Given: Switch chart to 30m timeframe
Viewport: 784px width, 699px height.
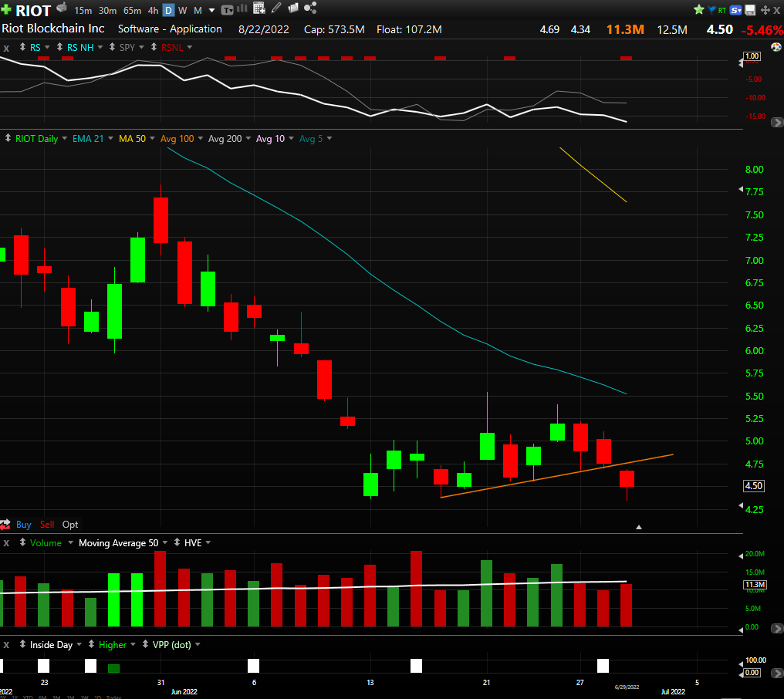Looking at the screenshot, I should click(107, 11).
